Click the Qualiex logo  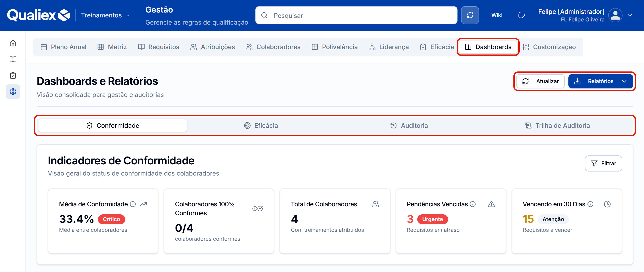click(38, 15)
